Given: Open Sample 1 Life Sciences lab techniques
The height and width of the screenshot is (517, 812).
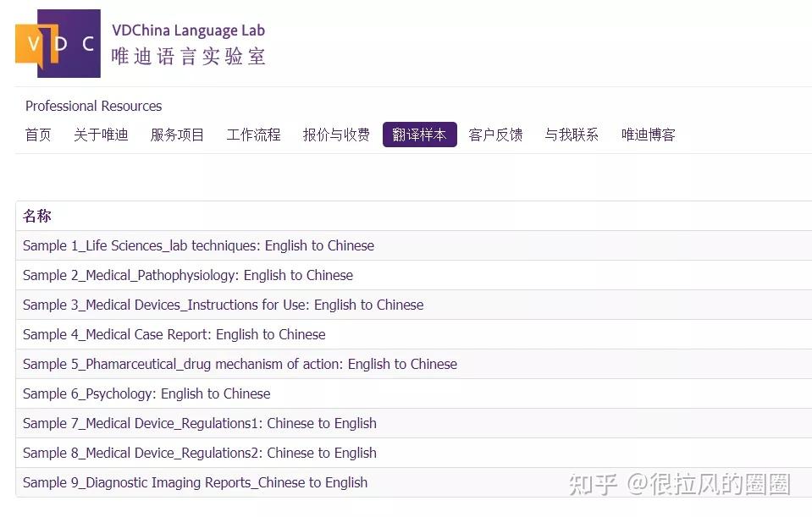Looking at the screenshot, I should [x=198, y=245].
